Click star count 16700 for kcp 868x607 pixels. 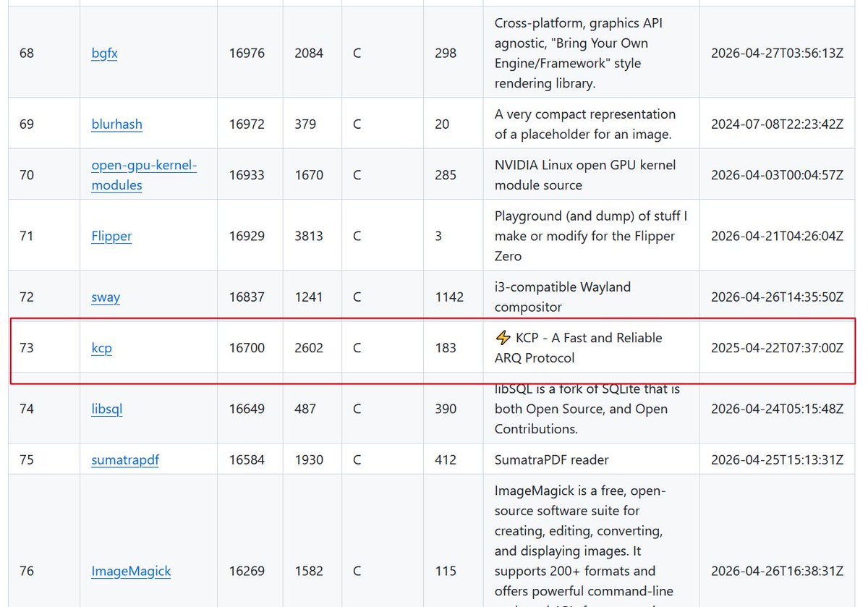[x=247, y=348]
